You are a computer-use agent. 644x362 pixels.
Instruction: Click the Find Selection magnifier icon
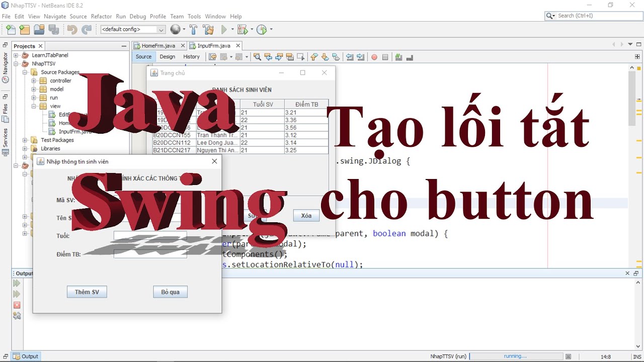tap(257, 57)
